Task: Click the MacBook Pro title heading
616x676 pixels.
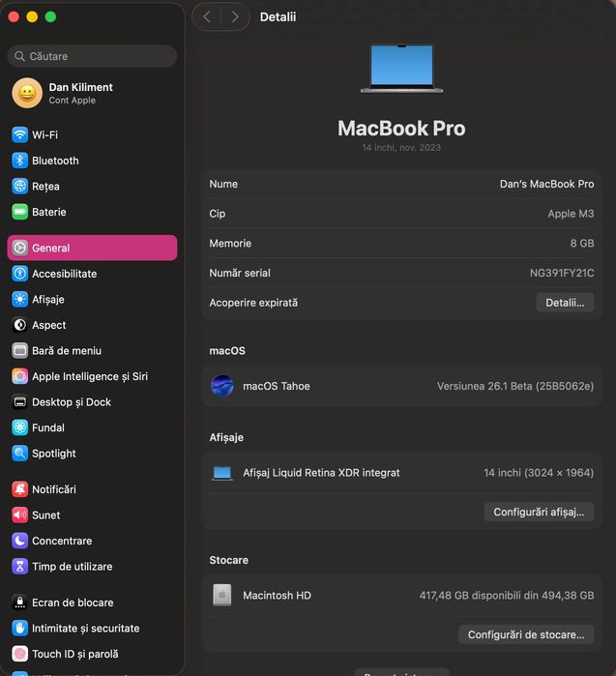Action: [401, 128]
